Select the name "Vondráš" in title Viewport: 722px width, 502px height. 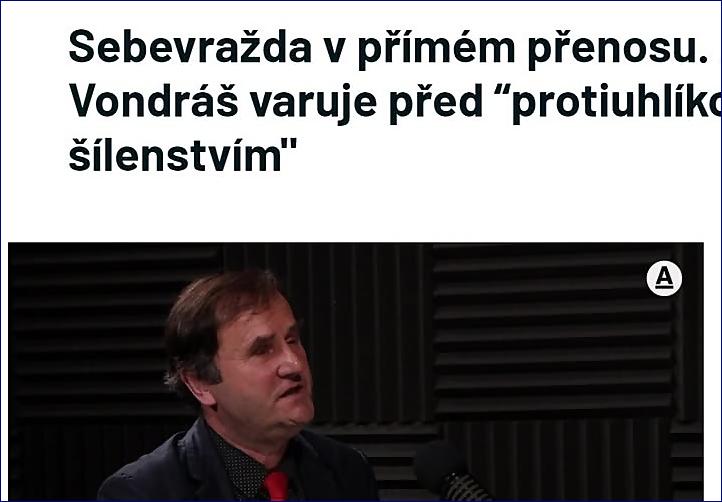pos(154,101)
